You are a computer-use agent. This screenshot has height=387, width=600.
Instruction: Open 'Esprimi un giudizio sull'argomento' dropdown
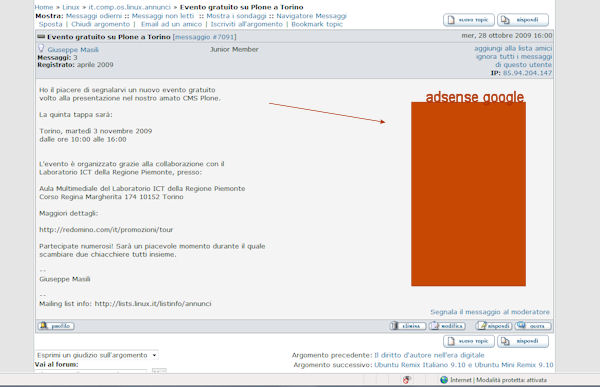coord(97,355)
